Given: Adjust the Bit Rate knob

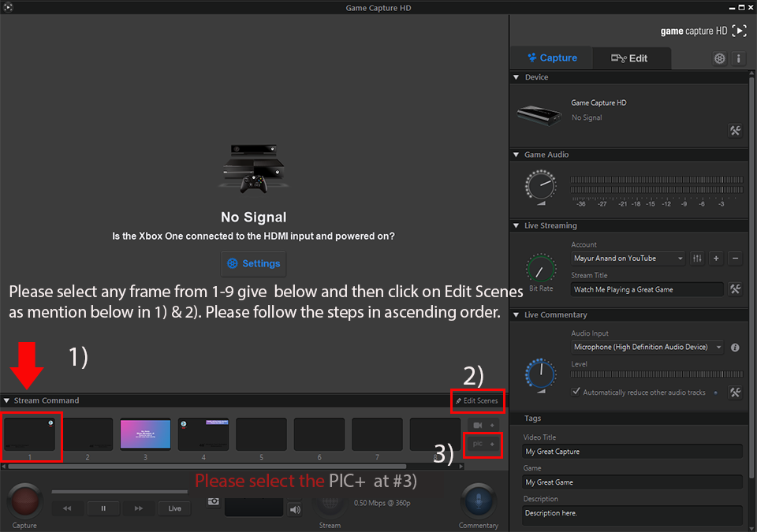Looking at the screenshot, I should pos(541,269).
